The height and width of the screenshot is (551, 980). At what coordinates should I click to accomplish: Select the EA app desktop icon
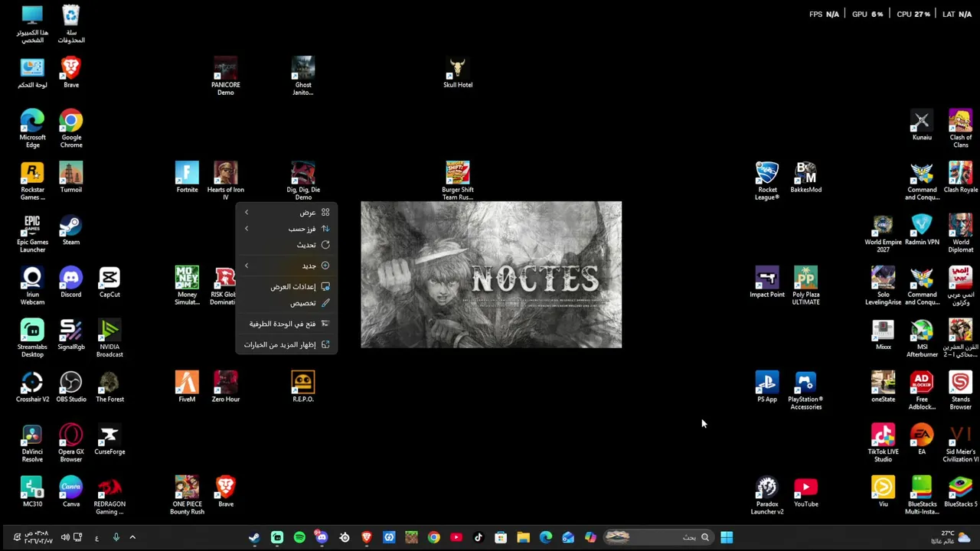click(x=922, y=439)
